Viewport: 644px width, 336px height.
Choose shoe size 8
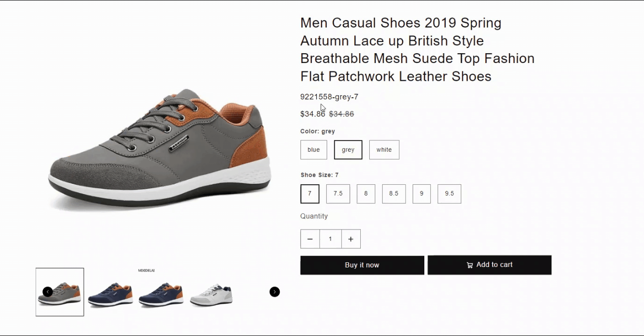[366, 194]
